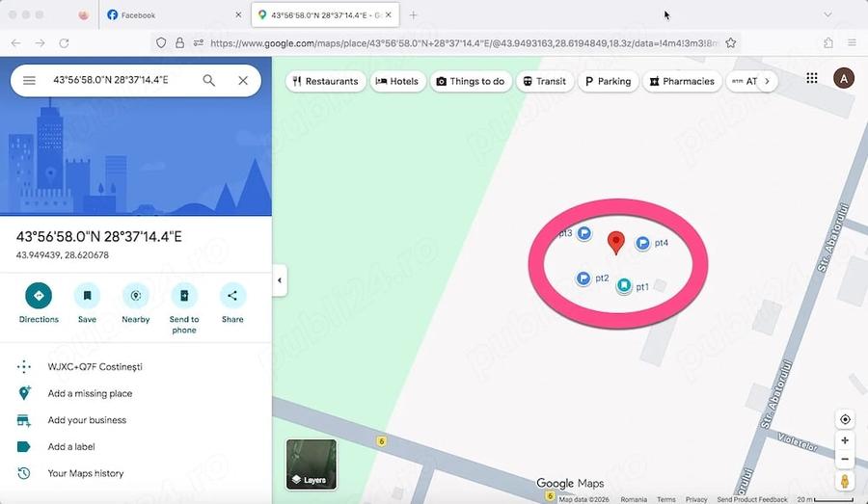Get Directions to the dropped pin
This screenshot has height=504, width=868.
tap(39, 303)
